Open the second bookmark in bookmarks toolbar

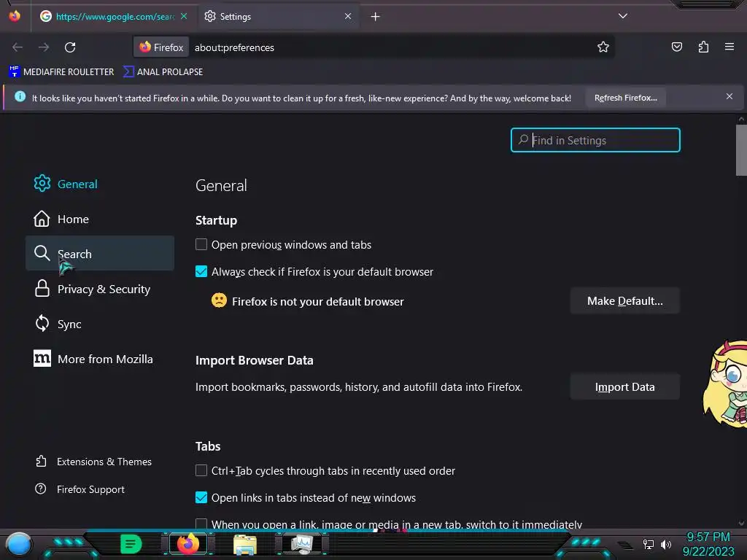pyautogui.click(x=163, y=72)
